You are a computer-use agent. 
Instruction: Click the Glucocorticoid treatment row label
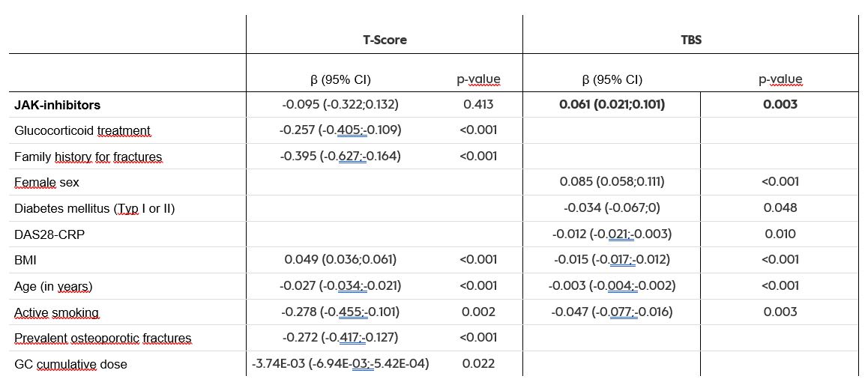point(82,131)
